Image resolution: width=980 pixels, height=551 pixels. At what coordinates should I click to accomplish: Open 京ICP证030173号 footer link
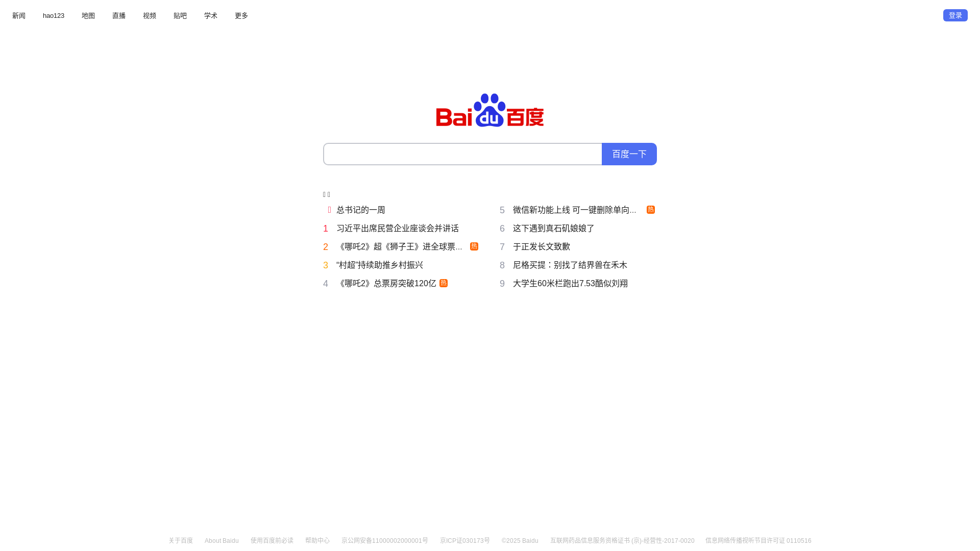pos(465,541)
